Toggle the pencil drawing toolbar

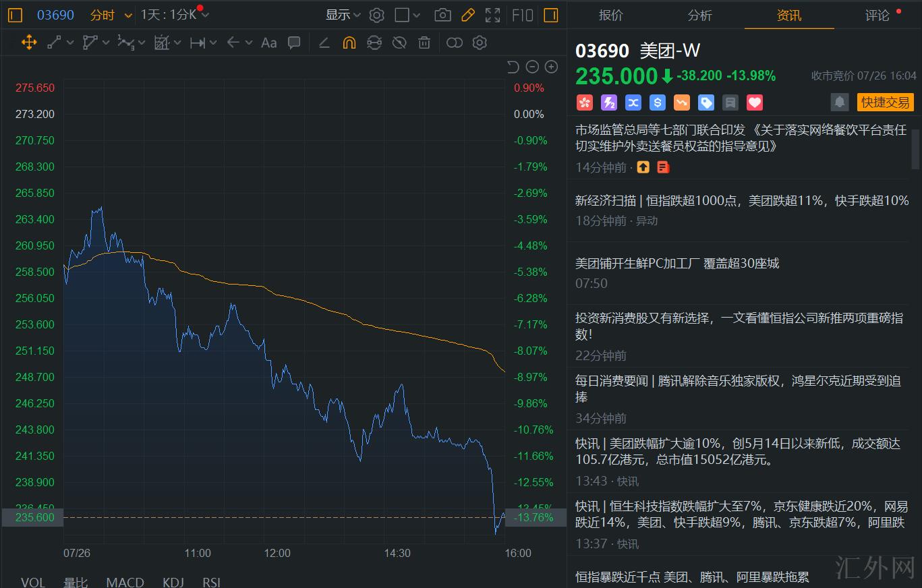point(467,15)
